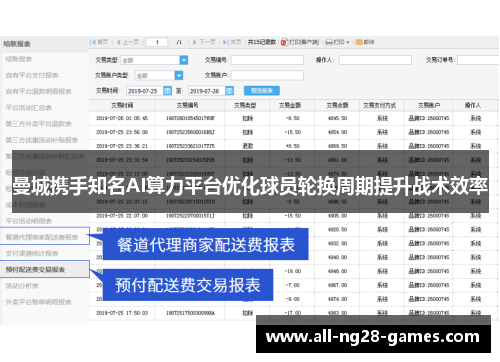This screenshot has height=362, width=500.
Task: Click the balance cell 4967.00
Action: pos(337,285)
